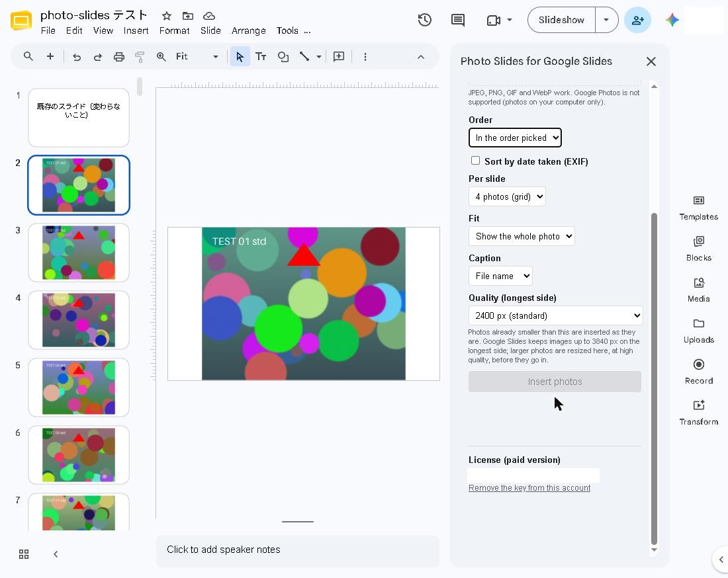Image resolution: width=728 pixels, height=578 pixels.
Task: Select the Shape tool
Action: [x=283, y=57]
